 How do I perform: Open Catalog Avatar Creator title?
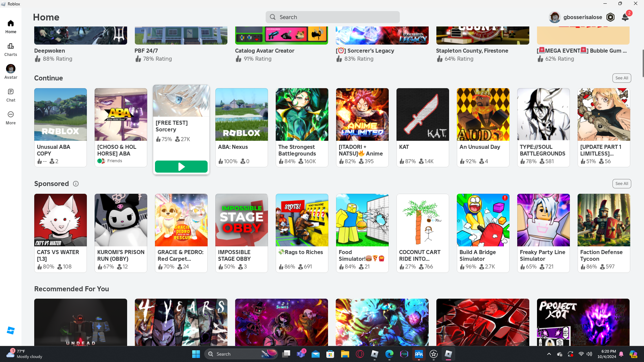(x=265, y=51)
